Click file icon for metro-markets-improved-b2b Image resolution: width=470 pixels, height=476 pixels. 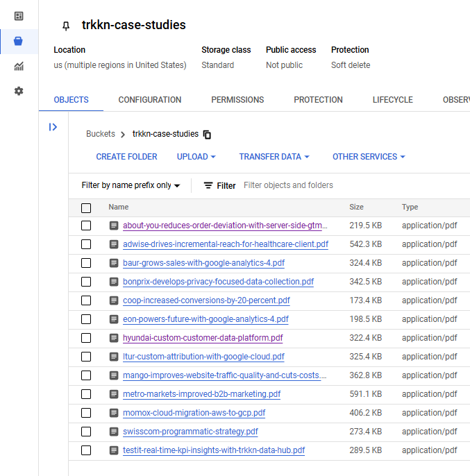click(114, 394)
